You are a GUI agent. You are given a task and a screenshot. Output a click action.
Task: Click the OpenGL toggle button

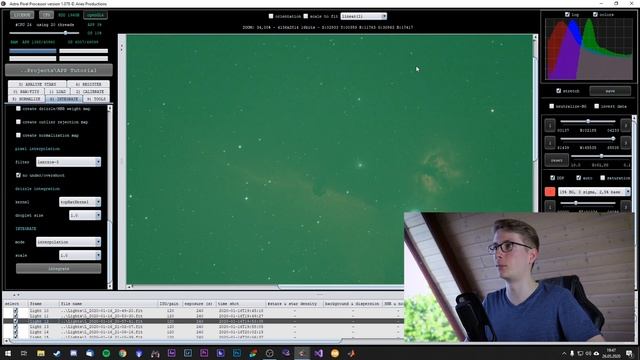coord(95,15)
